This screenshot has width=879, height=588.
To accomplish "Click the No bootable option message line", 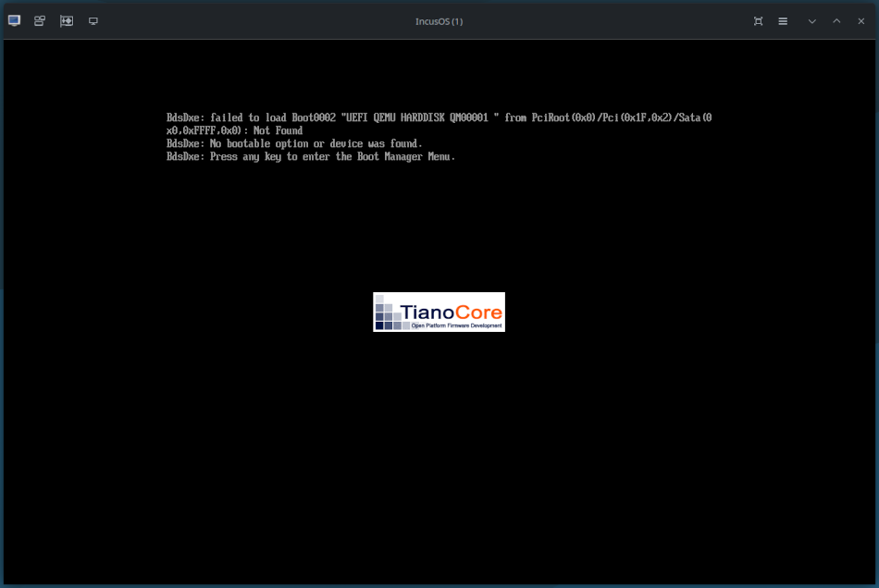I will (293, 143).
